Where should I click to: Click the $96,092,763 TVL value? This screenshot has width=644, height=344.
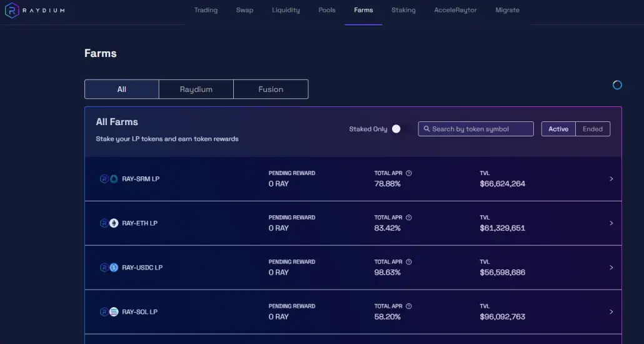pos(502,317)
